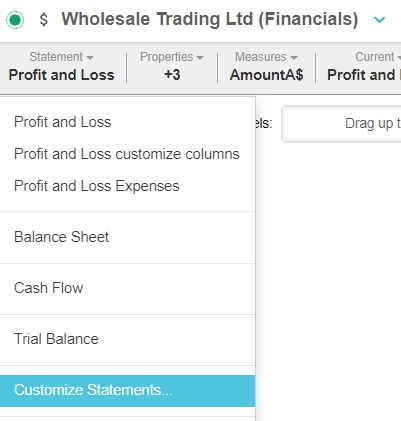401x421 pixels.
Task: Open the Measures dropdown
Action: pyautogui.click(x=266, y=57)
